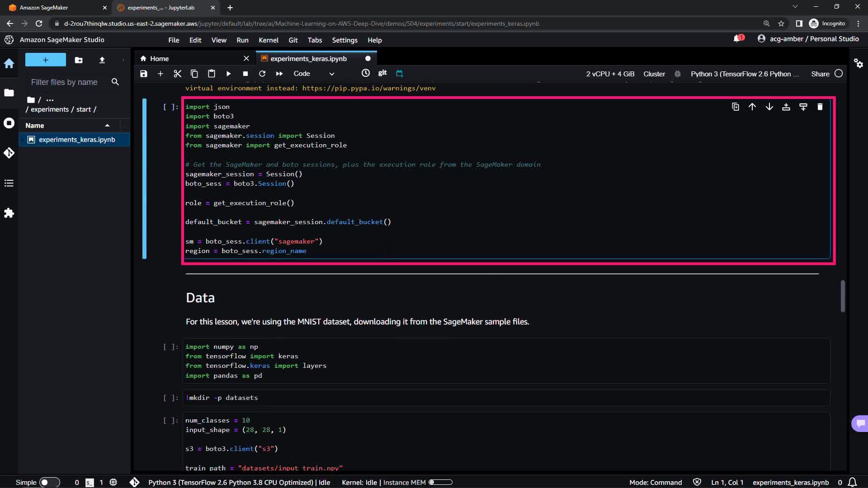The width and height of the screenshot is (868, 488).
Task: Toggle the Share notebook circle
Action: coord(839,74)
